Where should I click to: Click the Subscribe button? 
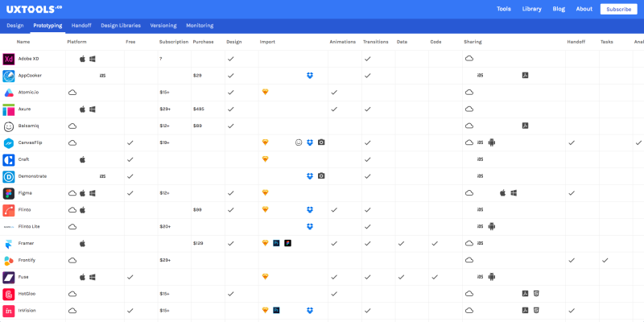point(618,9)
